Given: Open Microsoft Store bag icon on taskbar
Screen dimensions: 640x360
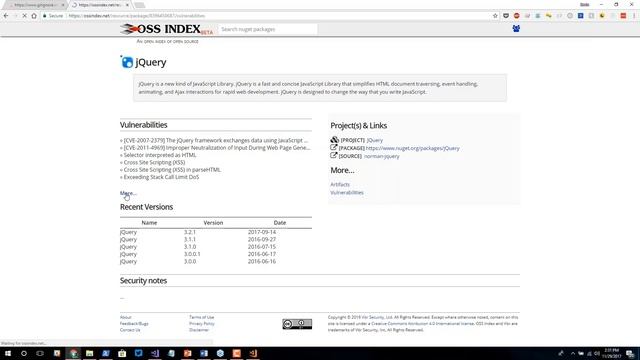Looking at the screenshot, I should 122,353.
